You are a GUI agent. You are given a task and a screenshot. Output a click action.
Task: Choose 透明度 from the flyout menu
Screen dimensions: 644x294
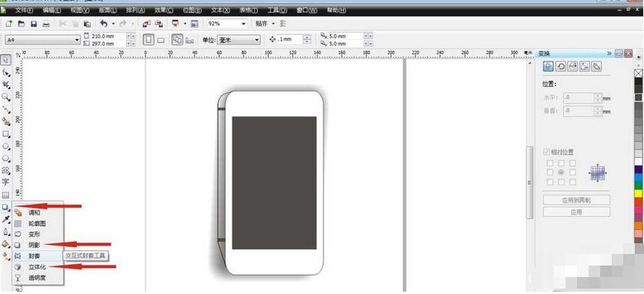click(37, 278)
